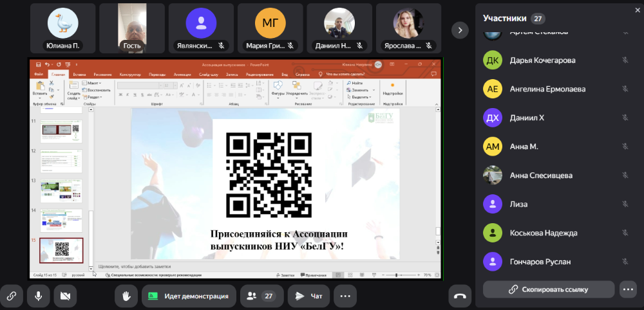Click Undo arrow in PowerPoint title bar
This screenshot has height=310, width=644.
click(x=47, y=64)
